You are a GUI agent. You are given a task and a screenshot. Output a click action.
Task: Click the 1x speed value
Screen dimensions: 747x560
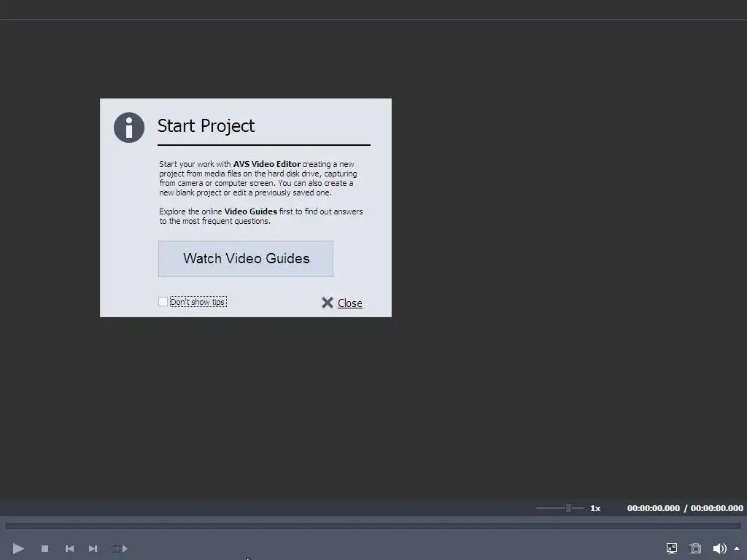click(x=595, y=508)
